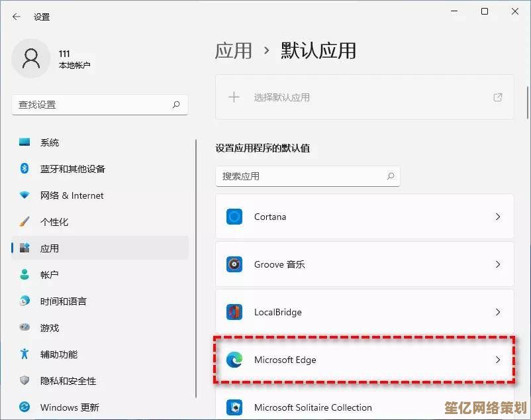Viewport: 531px width, 420px height.
Task: Click the Cortana app icon
Action: [x=234, y=217]
